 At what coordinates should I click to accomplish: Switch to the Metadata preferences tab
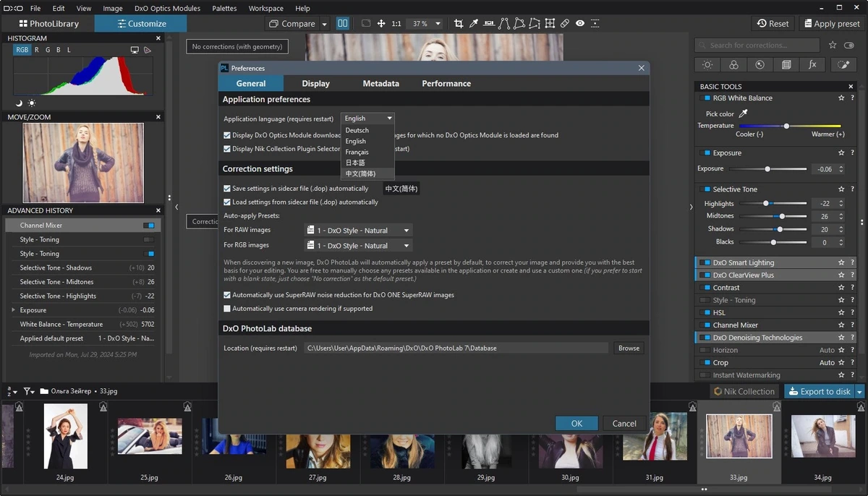[x=381, y=84]
